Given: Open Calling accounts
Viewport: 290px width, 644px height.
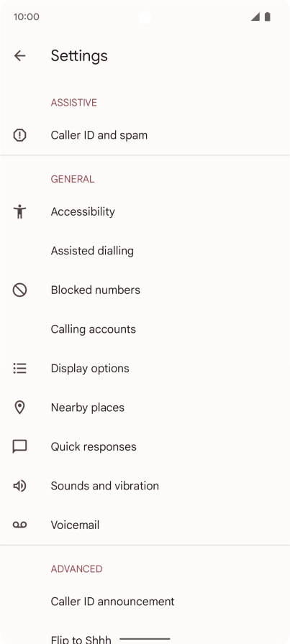Looking at the screenshot, I should (x=145, y=329).
